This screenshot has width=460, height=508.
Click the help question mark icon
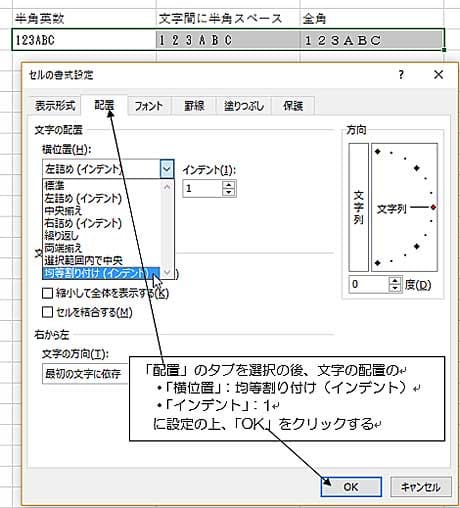click(401, 74)
